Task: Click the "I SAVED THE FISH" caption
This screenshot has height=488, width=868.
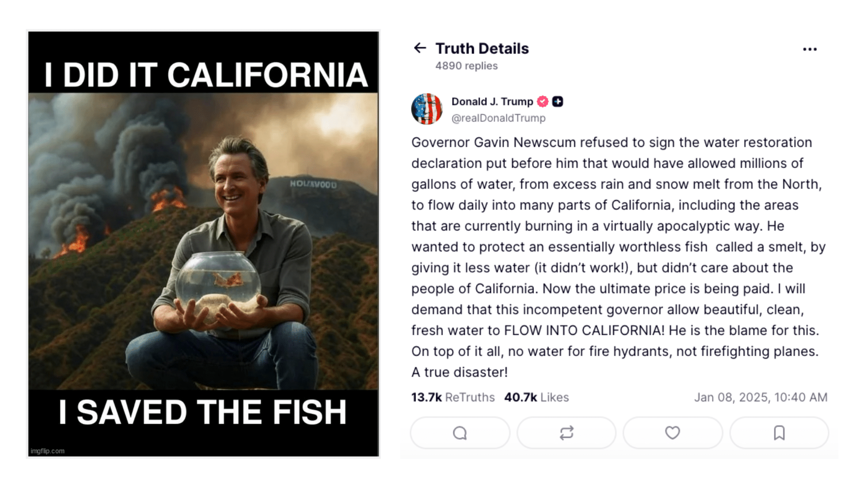Action: coord(203,412)
